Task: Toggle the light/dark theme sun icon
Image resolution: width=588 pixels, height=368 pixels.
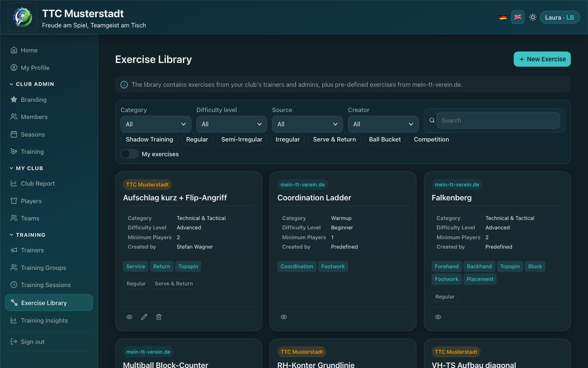Action: tap(533, 17)
